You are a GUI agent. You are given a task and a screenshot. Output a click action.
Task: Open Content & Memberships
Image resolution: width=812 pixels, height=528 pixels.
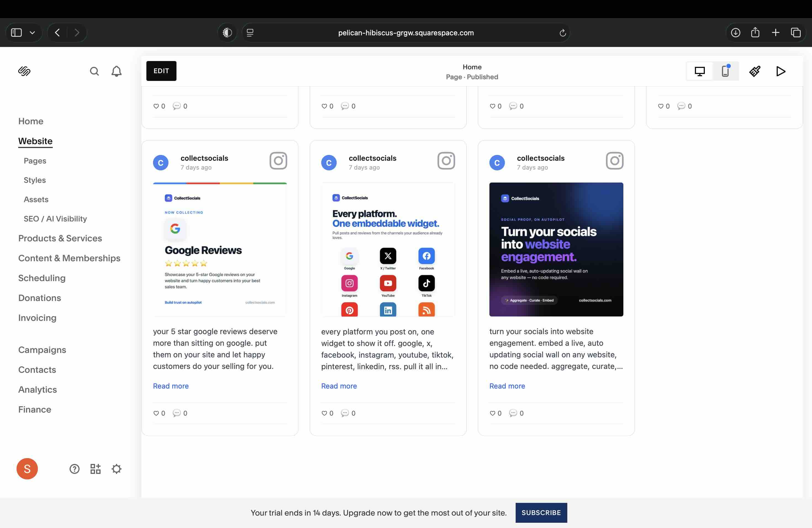(x=69, y=258)
